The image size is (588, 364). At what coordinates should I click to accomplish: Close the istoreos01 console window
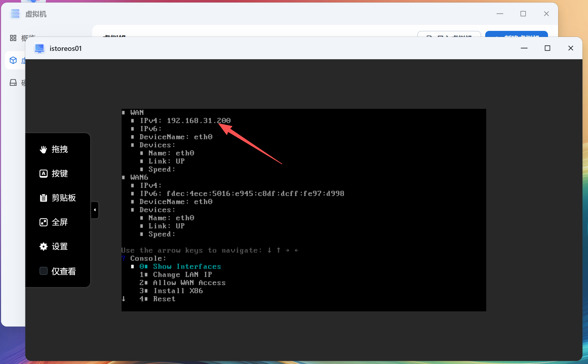[x=571, y=48]
